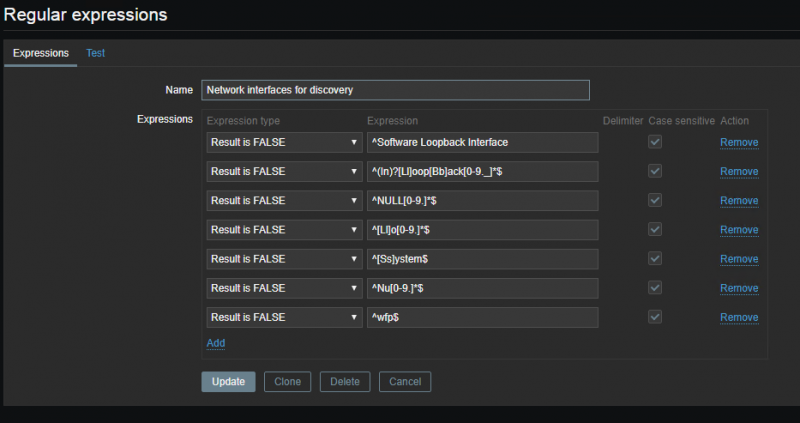Toggle case sensitive checkbox for Software Loopback row

(x=655, y=142)
